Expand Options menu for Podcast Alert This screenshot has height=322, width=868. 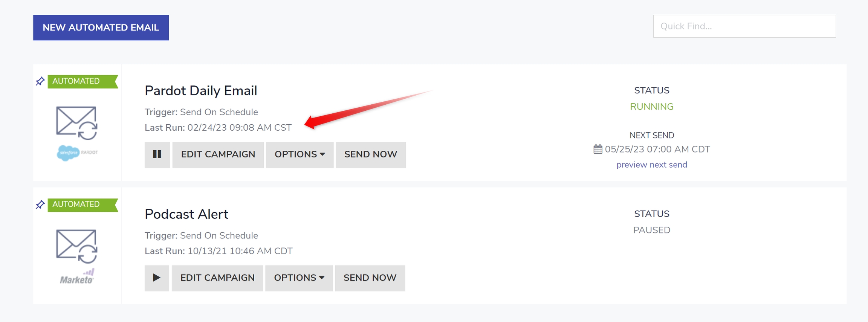(x=299, y=278)
